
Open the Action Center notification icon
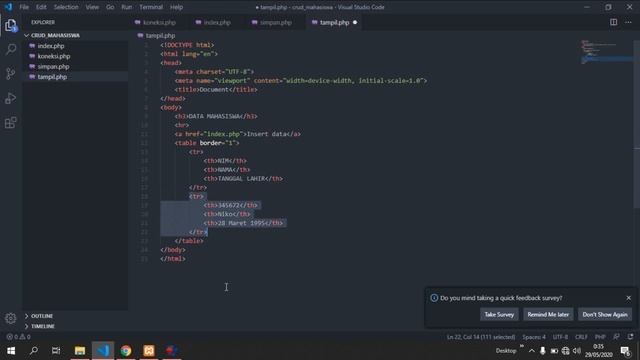click(625, 351)
